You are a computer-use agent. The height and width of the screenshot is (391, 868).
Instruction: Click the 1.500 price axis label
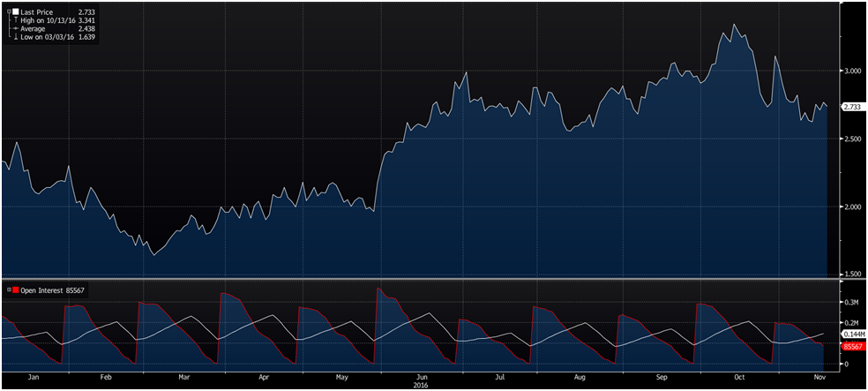point(852,274)
